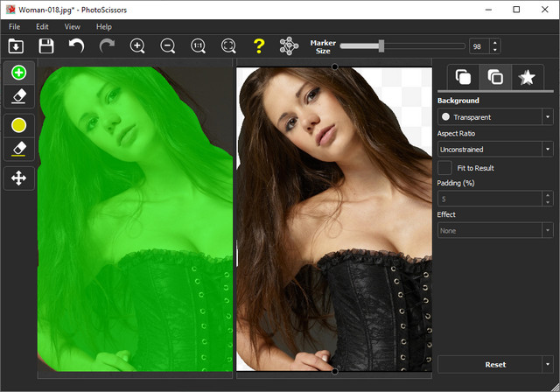Open the Background Transparent dropdown
The width and height of the screenshot is (560, 392).
(x=494, y=116)
